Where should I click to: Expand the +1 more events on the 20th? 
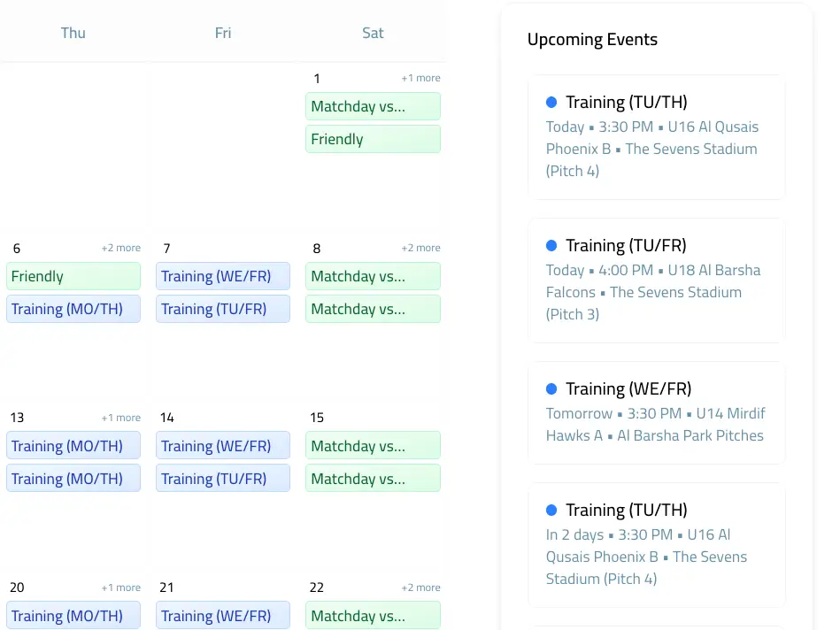(120, 587)
